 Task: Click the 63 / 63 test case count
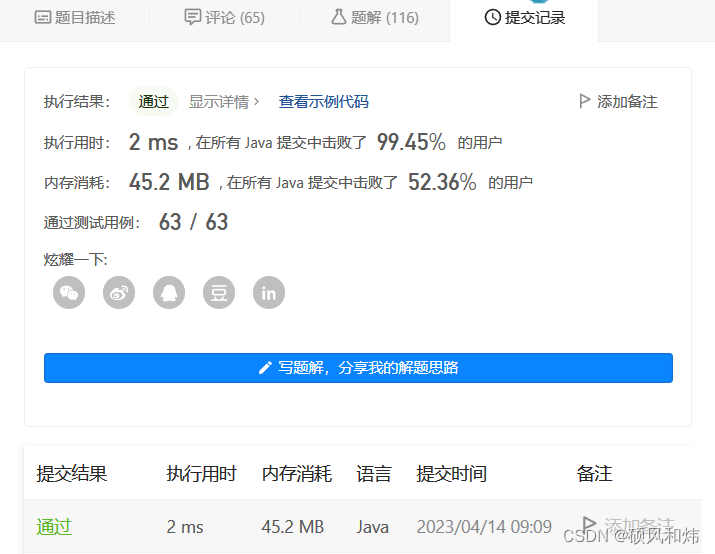click(x=193, y=222)
